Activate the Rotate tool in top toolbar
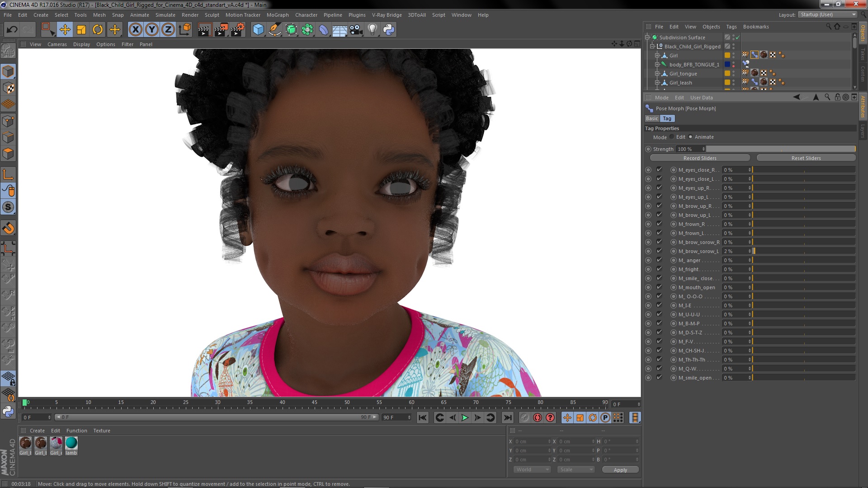 tap(98, 30)
